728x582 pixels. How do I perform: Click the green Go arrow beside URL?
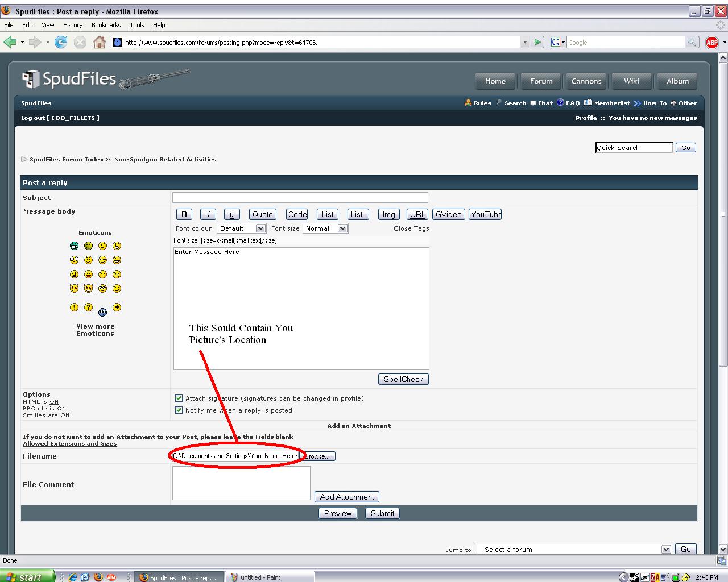point(537,42)
